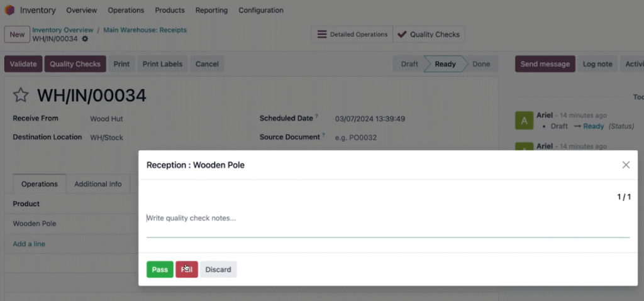Select the Draft status stage
The height and width of the screenshot is (301, 644).
click(x=409, y=64)
